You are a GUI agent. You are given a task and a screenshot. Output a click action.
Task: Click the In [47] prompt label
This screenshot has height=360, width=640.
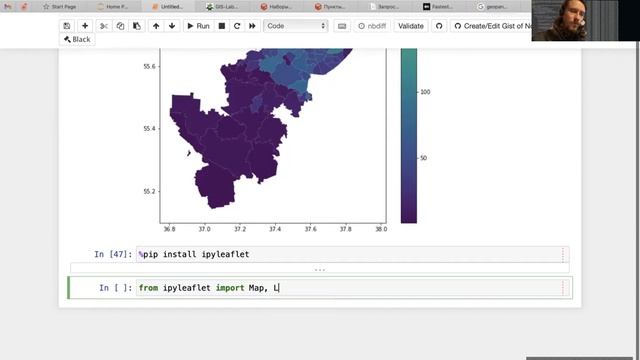tap(113, 254)
